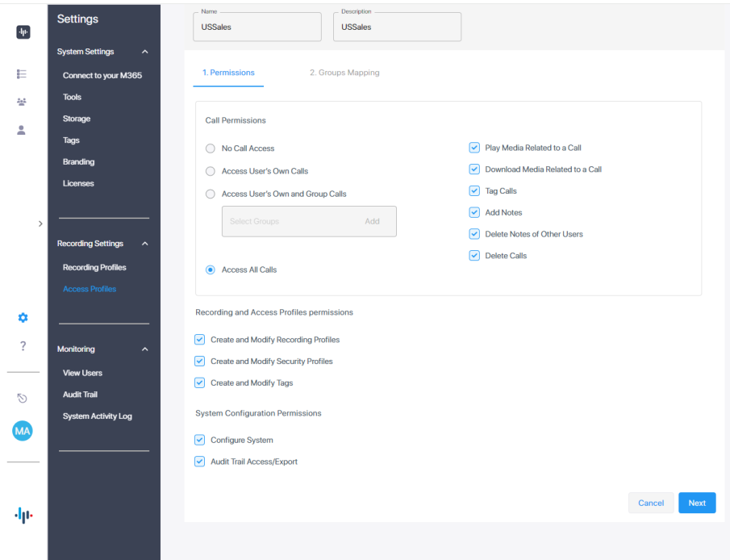
Task: Uncheck Create and Modify Tags
Action: [200, 383]
